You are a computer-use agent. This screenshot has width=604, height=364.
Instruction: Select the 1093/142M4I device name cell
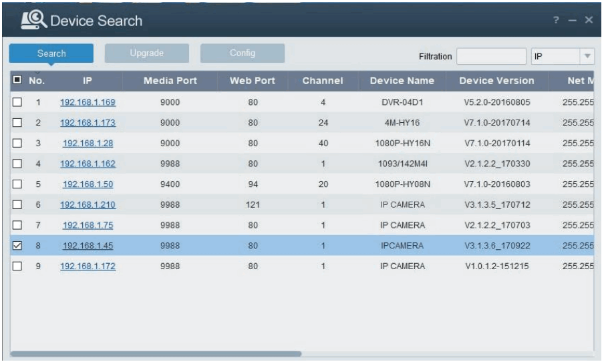click(402, 164)
